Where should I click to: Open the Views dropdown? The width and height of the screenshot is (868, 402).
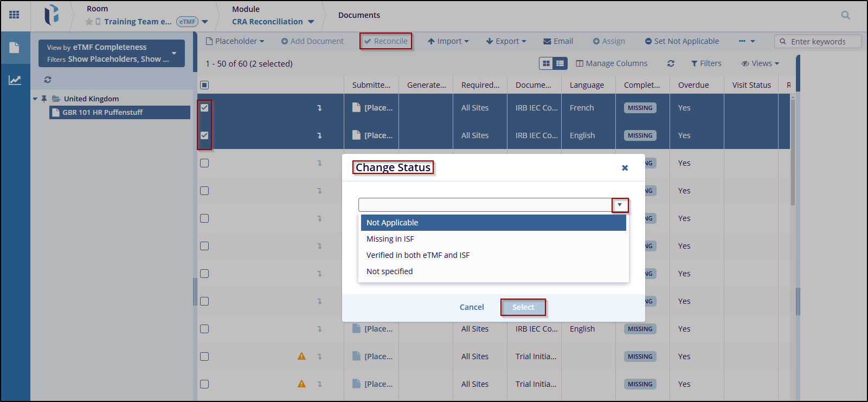760,63
